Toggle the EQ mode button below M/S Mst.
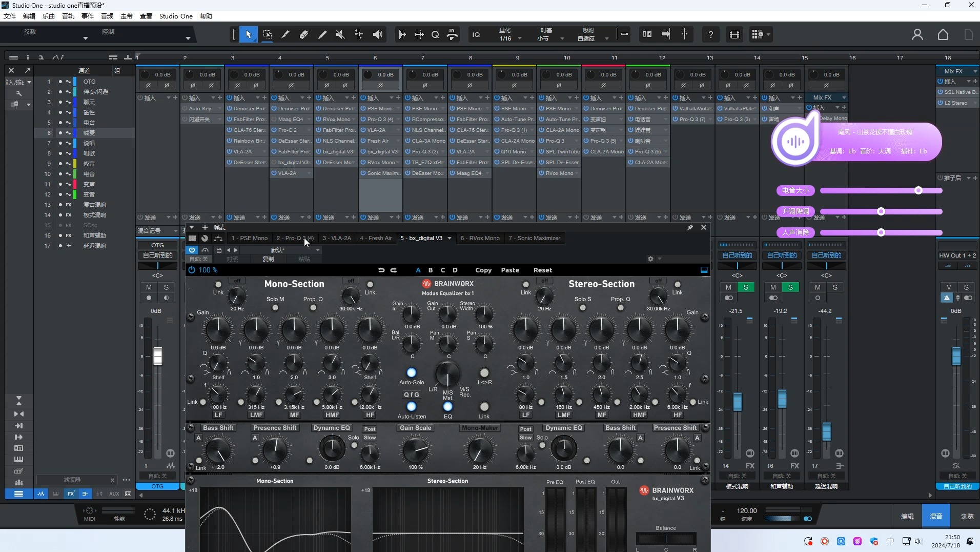980x552 pixels. 447,407
